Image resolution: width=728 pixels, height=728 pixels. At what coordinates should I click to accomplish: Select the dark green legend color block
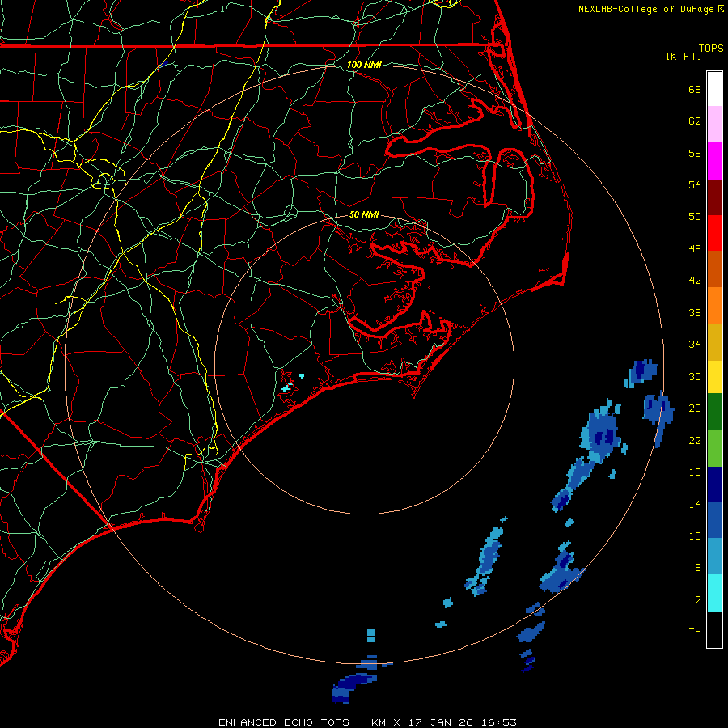714,412
